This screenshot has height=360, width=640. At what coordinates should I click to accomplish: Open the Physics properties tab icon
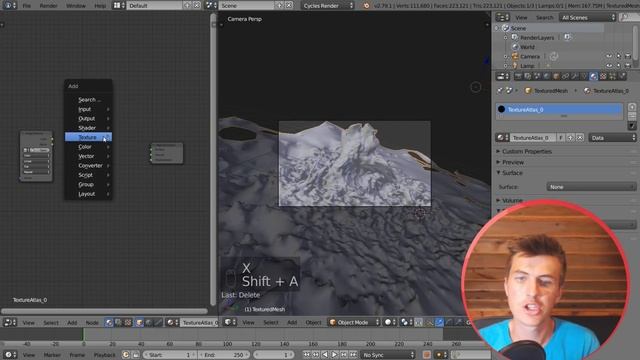[622, 76]
